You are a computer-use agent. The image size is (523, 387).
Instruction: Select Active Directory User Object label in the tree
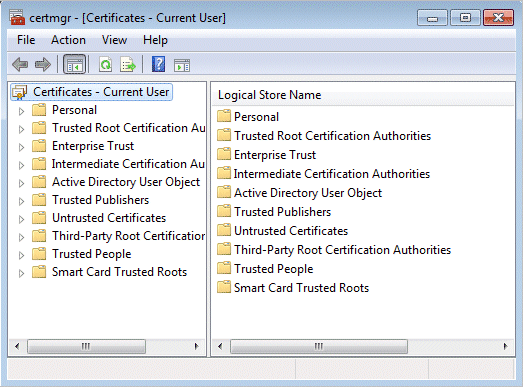pyautogui.click(x=126, y=182)
